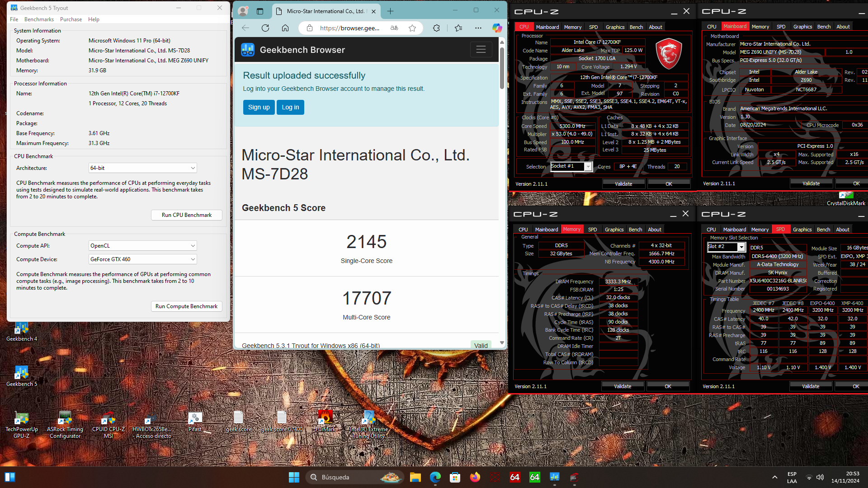Select About tab in SPD CPU-Z window

[x=842, y=230]
